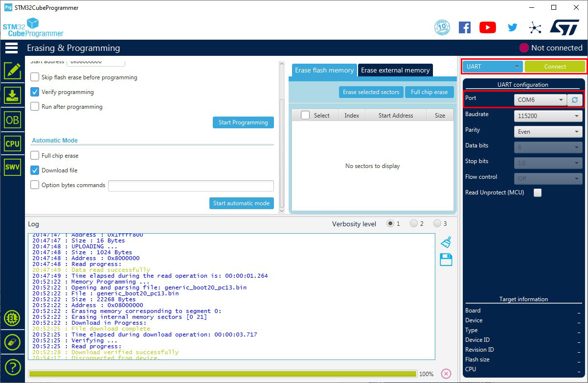588x383 pixels.
Task: Click Start Programming button
Action: 243,122
